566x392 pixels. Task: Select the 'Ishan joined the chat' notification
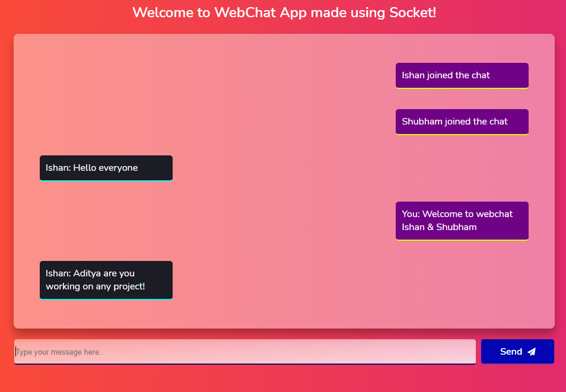coord(462,75)
